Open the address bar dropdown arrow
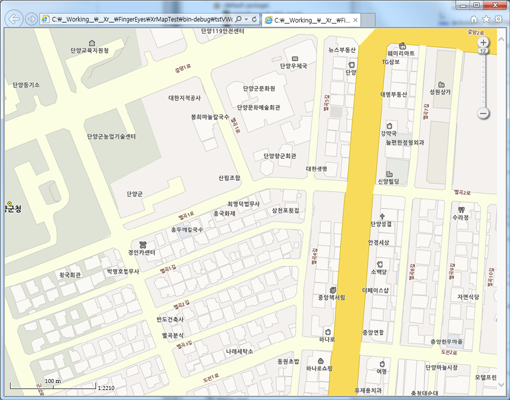510x400 pixels. pos(246,19)
